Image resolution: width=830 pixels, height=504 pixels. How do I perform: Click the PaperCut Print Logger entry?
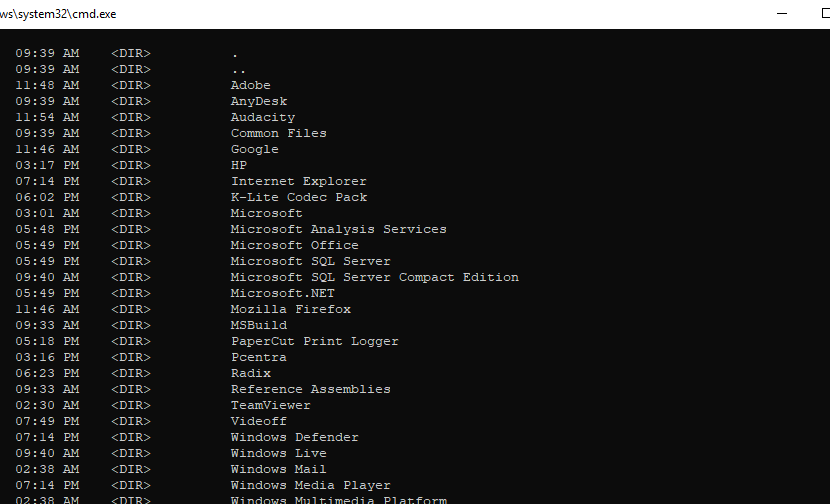(x=314, y=341)
